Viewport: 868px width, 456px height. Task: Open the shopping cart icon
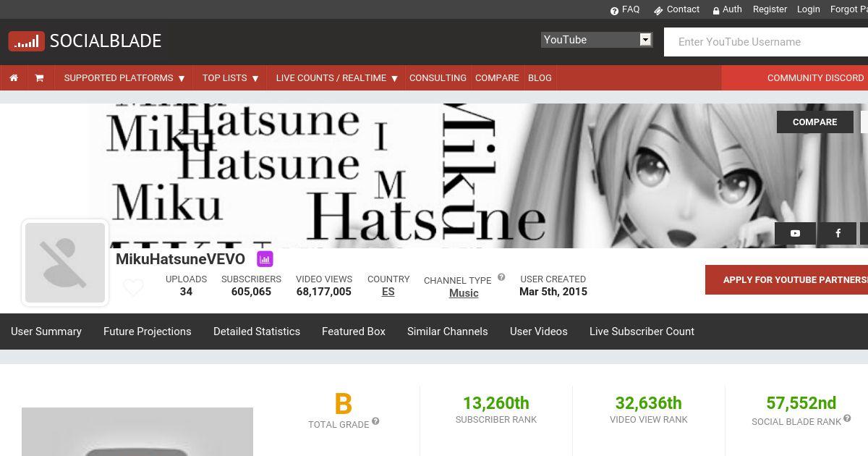[39, 77]
